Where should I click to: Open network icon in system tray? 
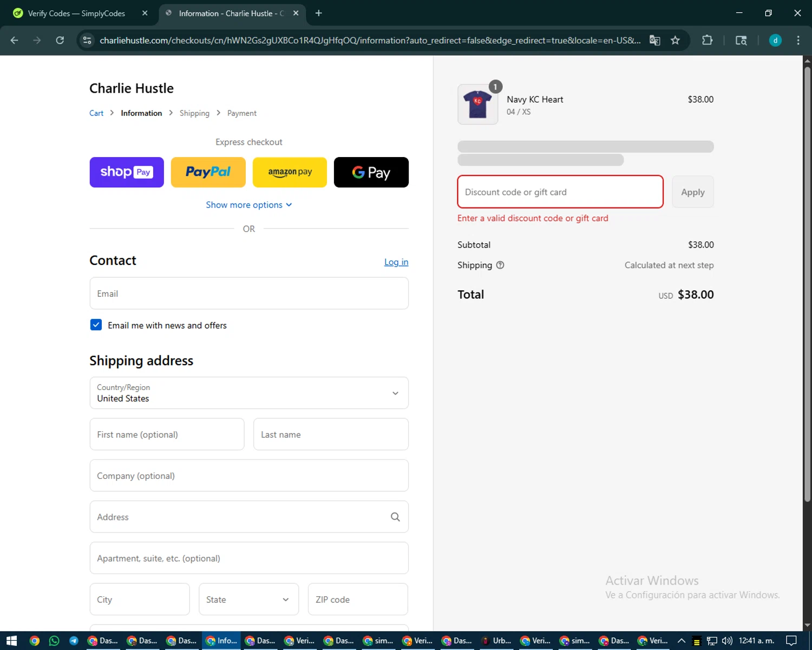[x=712, y=641]
